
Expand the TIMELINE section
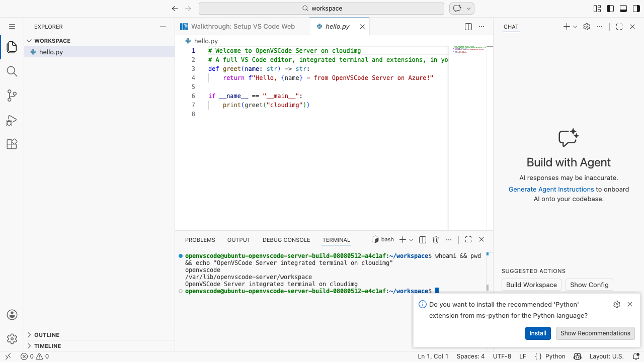click(x=99, y=346)
